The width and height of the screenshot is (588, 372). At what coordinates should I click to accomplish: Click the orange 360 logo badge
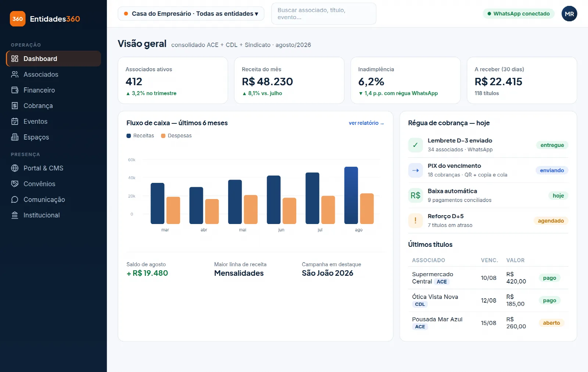point(18,19)
